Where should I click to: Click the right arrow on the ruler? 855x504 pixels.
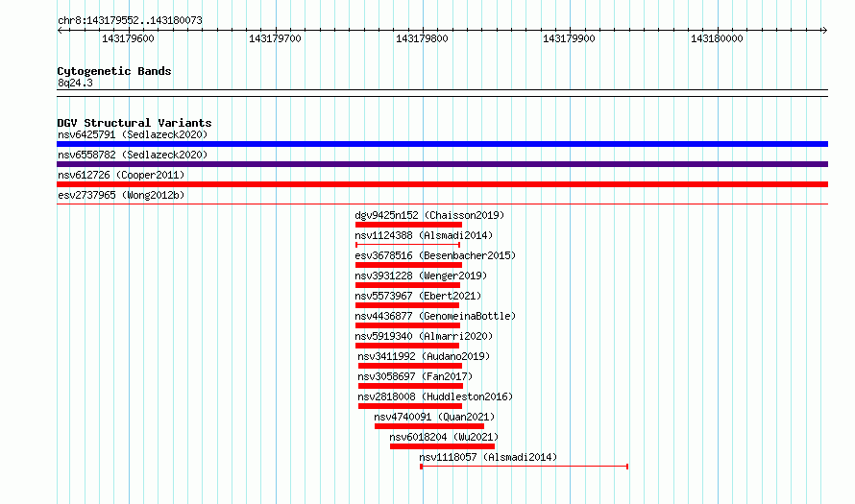824,31
